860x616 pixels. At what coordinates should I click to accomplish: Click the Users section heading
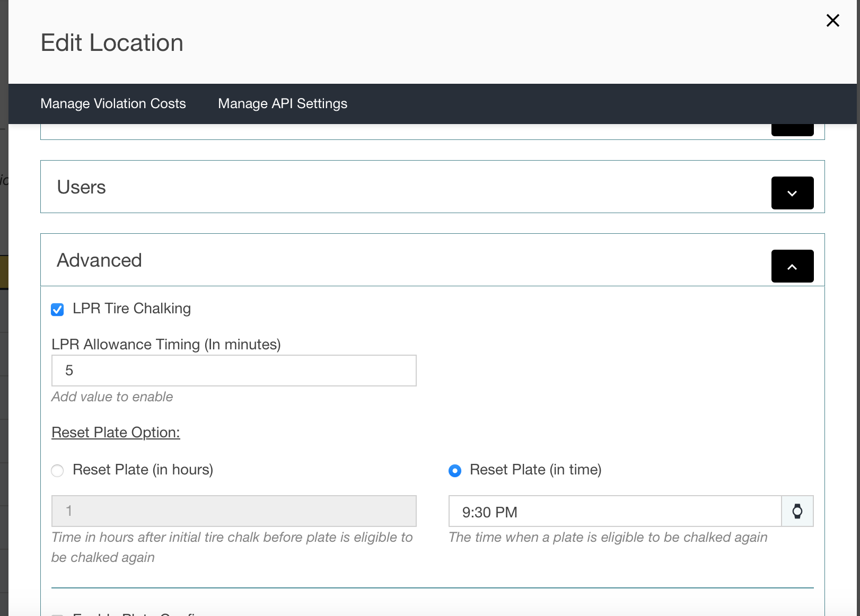(x=81, y=187)
